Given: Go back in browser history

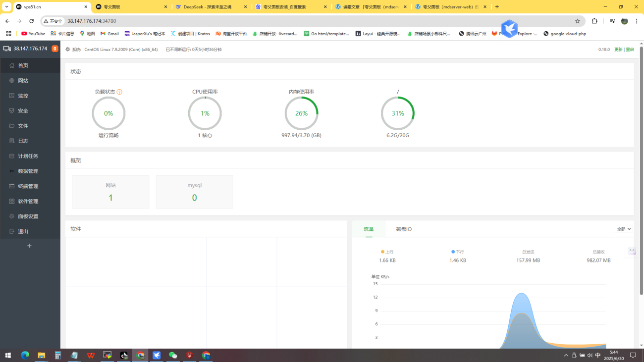Looking at the screenshot, I should coord(7,21).
